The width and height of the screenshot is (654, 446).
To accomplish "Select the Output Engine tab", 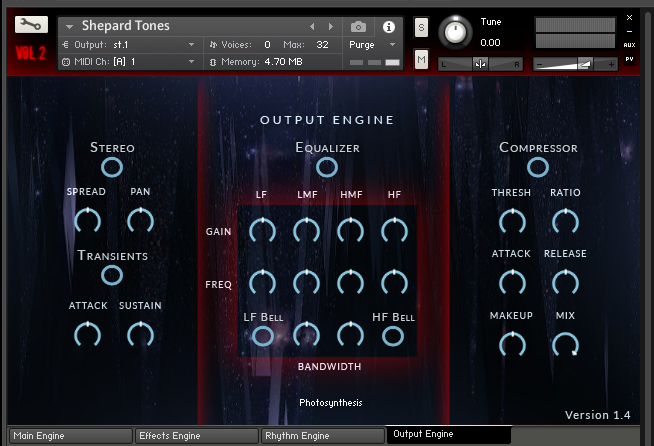I will [x=449, y=434].
